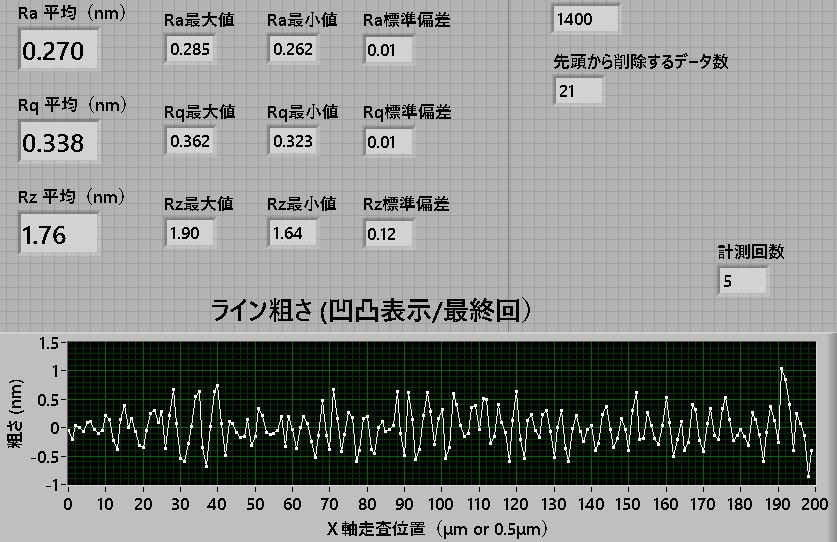Click the X-axis maximum label 200
Screen dimensions: 837x542
814,503
